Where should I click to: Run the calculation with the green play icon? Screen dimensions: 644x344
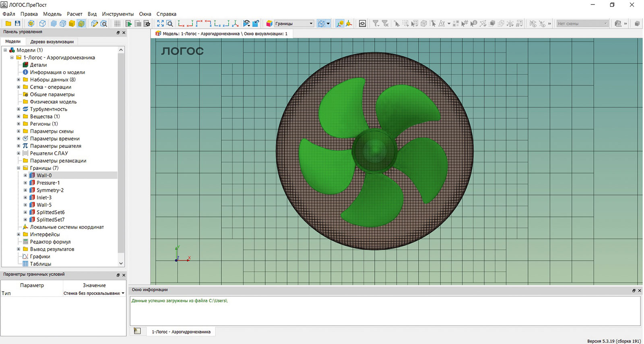(x=128, y=24)
